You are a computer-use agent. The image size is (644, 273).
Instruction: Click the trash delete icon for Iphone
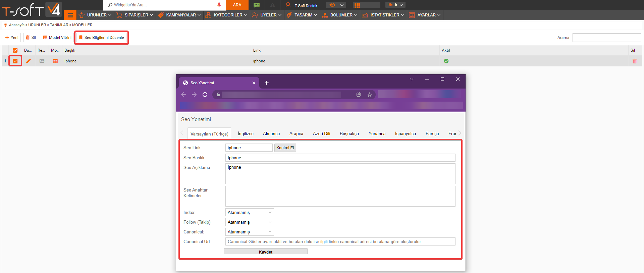tap(634, 61)
